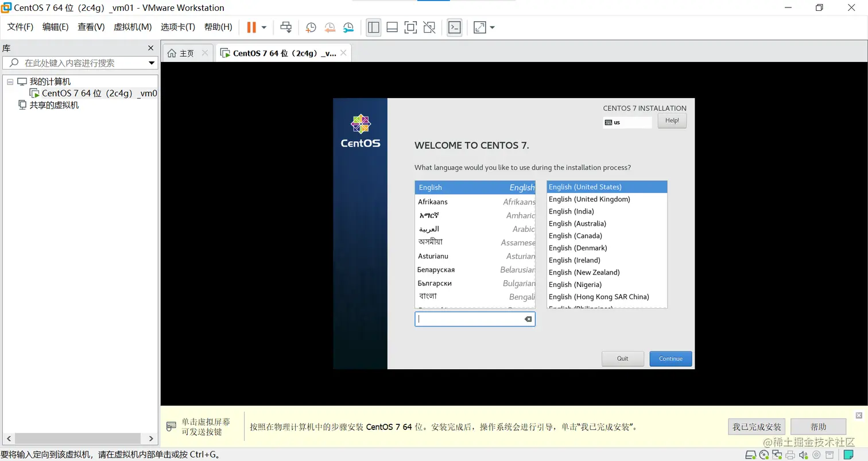Open the 查看(V) menu
868x461 pixels.
coord(91,27)
